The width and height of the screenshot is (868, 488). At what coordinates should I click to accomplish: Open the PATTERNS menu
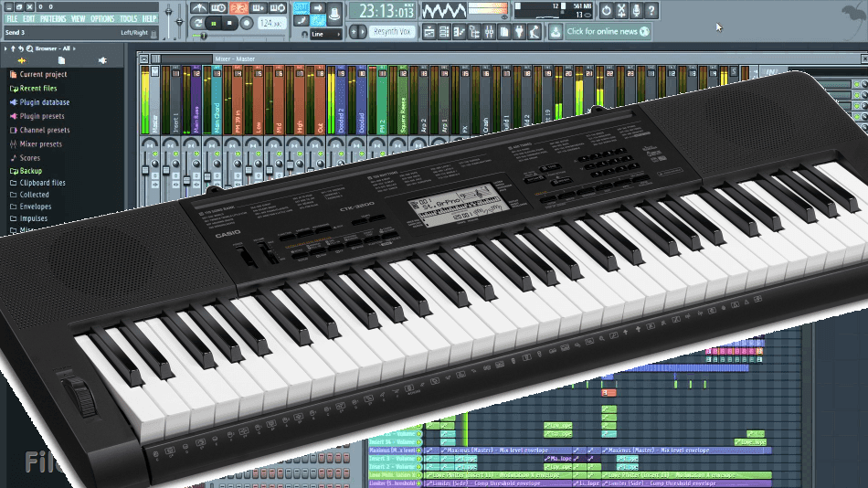pyautogui.click(x=53, y=19)
